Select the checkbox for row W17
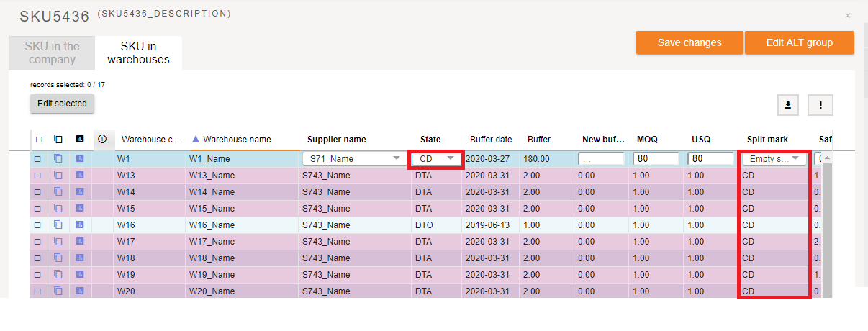Image resolution: width=868 pixels, height=331 pixels. pyautogui.click(x=38, y=242)
